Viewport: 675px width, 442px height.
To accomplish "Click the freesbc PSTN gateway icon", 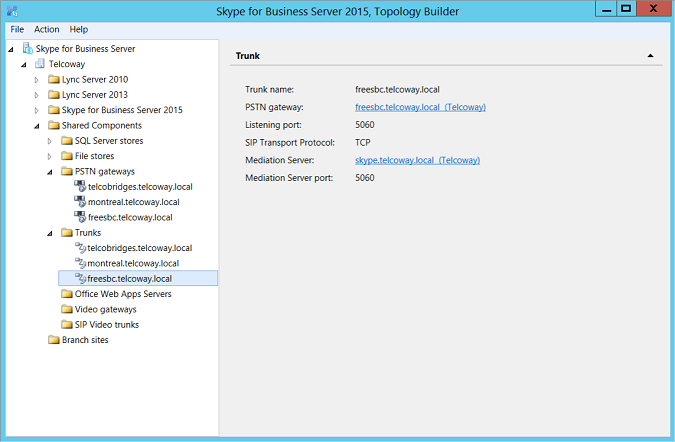I will [80, 217].
